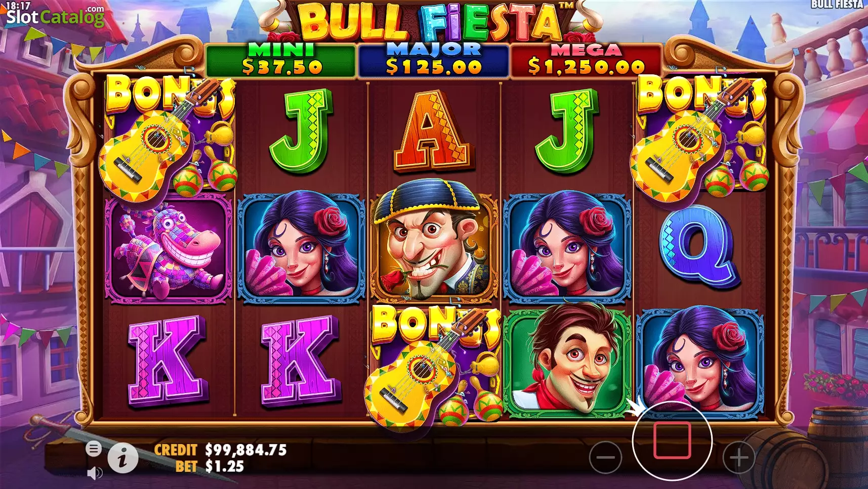Stop the spin with the square button
This screenshot has height=489, width=868.
(672, 441)
